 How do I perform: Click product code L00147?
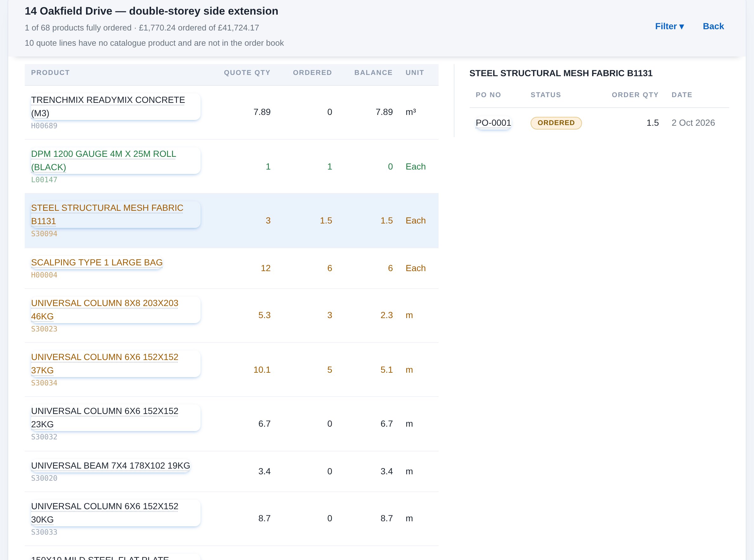pos(44,180)
